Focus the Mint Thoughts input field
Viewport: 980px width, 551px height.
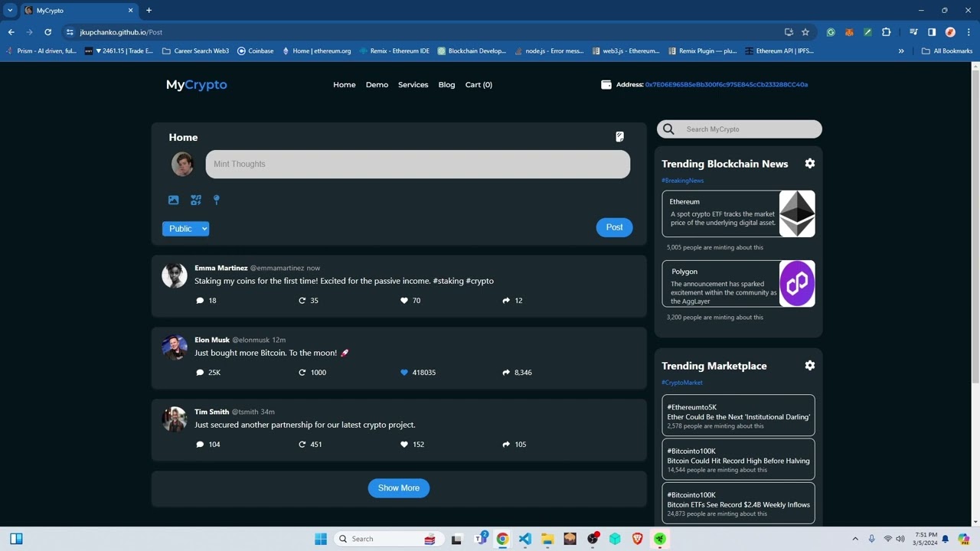(x=418, y=165)
